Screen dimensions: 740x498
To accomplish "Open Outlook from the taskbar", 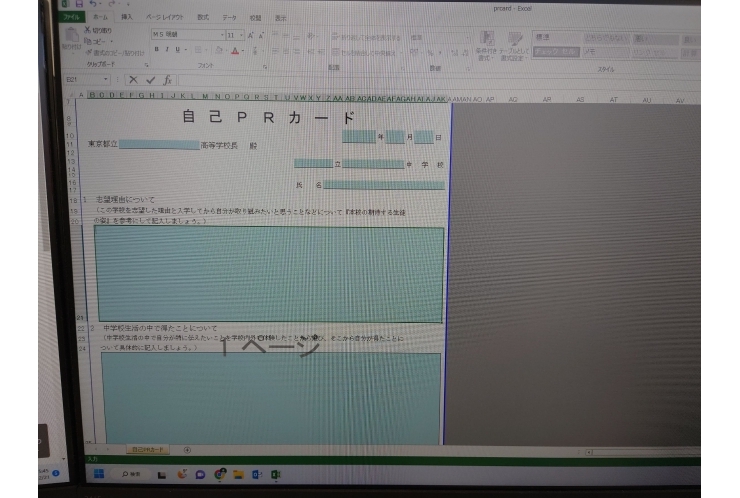I will click(x=257, y=474).
